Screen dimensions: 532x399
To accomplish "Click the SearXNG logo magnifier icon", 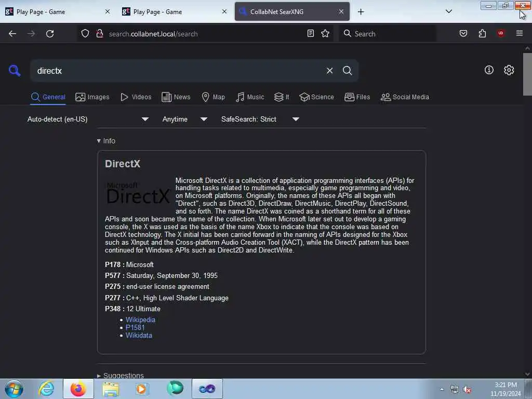I will click(15, 71).
